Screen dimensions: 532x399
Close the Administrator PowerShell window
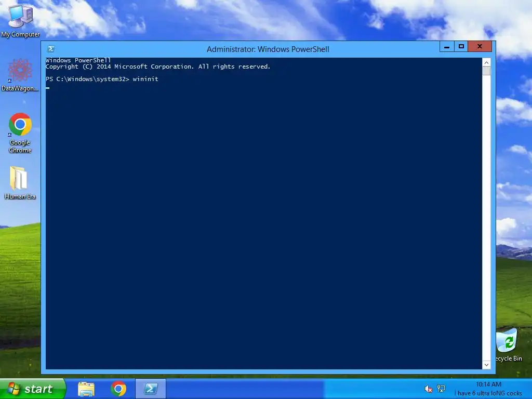tap(480, 46)
